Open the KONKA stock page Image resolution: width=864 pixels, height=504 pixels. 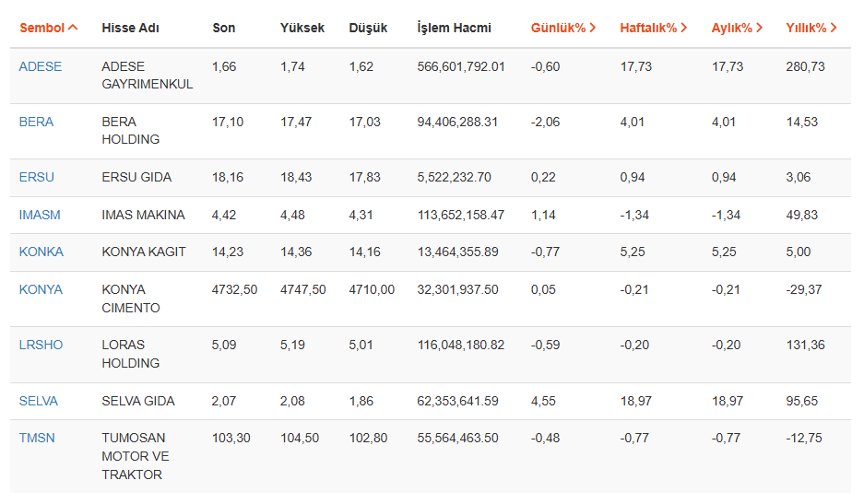pos(41,252)
